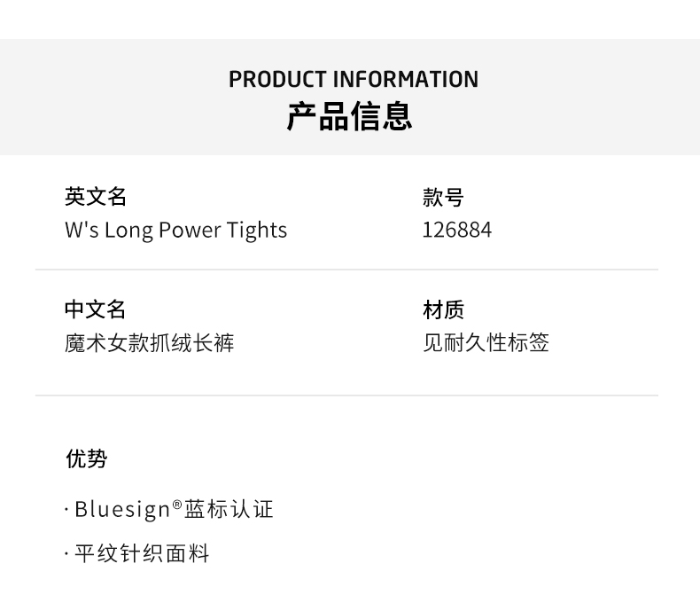
Task: Select the 英文名 label
Action: (x=96, y=197)
